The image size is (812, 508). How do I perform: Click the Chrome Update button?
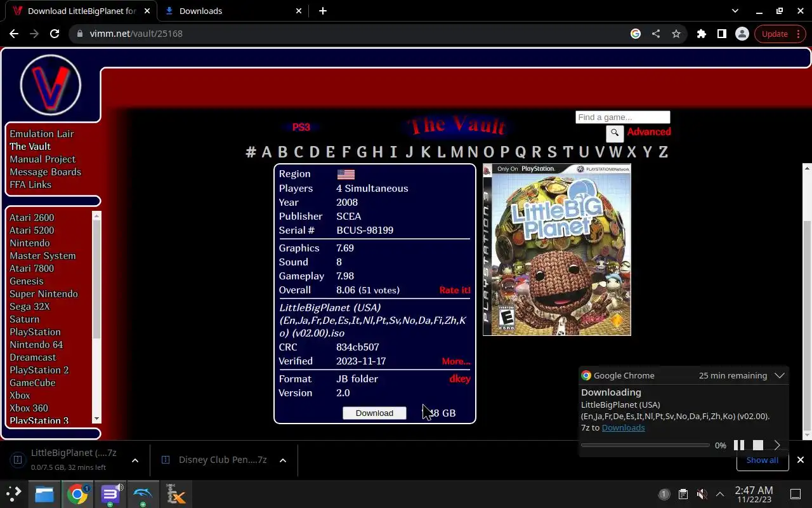click(x=780, y=34)
